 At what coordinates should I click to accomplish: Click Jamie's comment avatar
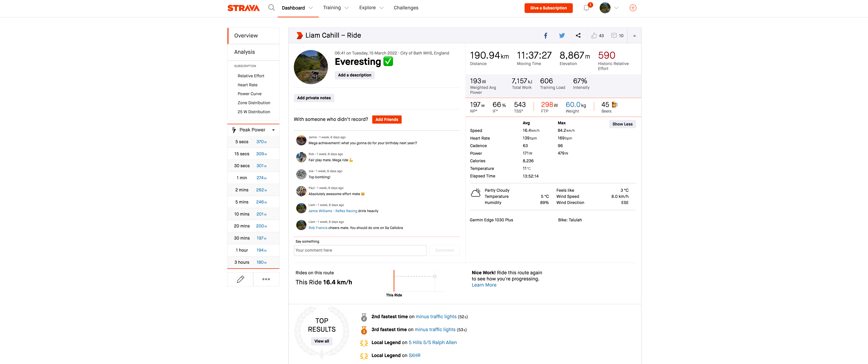click(301, 140)
